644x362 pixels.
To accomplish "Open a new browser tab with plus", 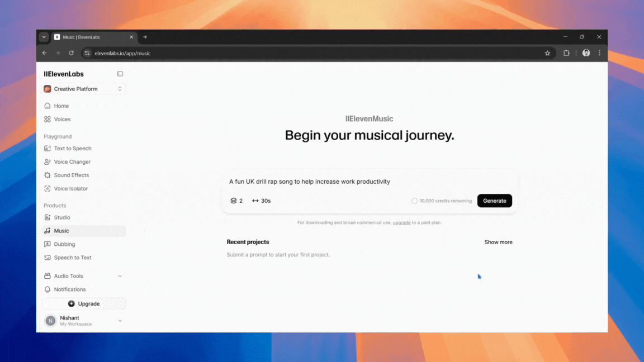I will [145, 37].
